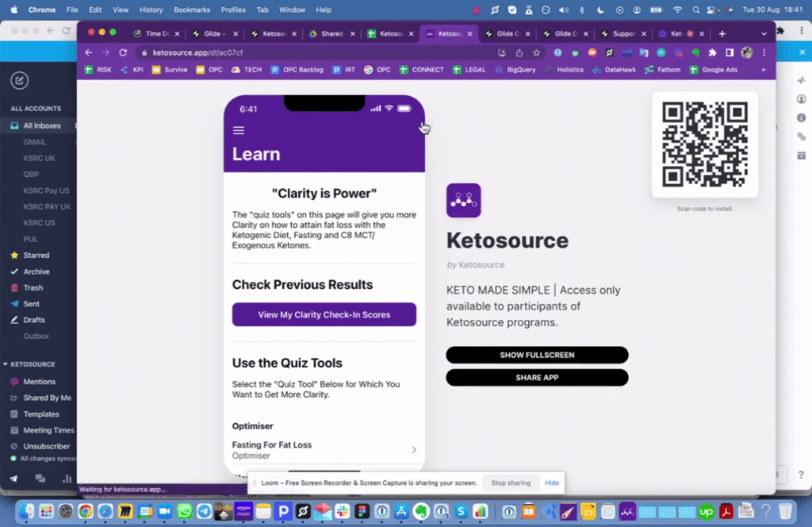812x527 pixels.
Task: Click Stop sharing in the Loom bar
Action: [511, 483]
